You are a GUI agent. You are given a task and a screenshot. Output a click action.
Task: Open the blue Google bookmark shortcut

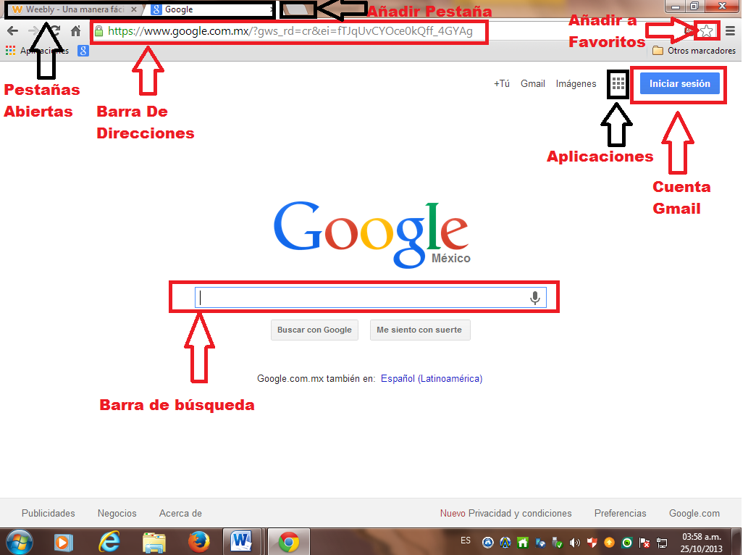click(83, 51)
